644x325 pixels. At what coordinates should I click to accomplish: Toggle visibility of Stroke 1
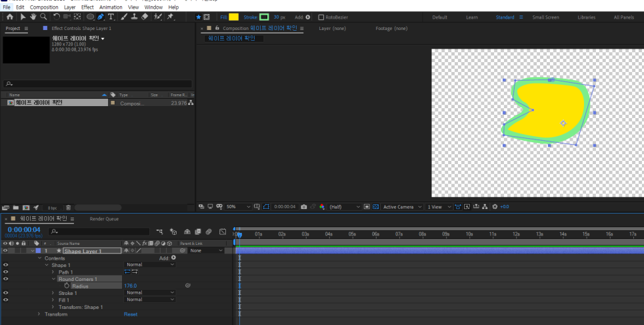[5, 293]
